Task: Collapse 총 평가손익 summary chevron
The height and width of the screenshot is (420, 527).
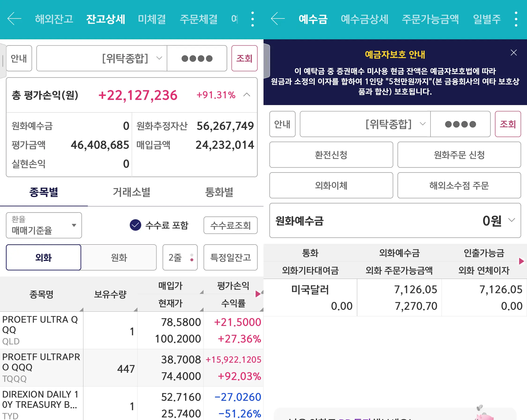Action: click(x=247, y=95)
